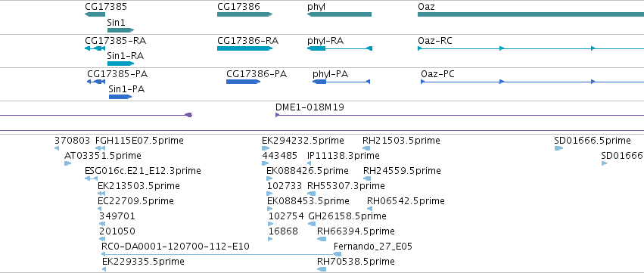Click the phyl gene arrow glyph
Image resolution: width=644 pixels, height=273 pixels.
(339, 14)
